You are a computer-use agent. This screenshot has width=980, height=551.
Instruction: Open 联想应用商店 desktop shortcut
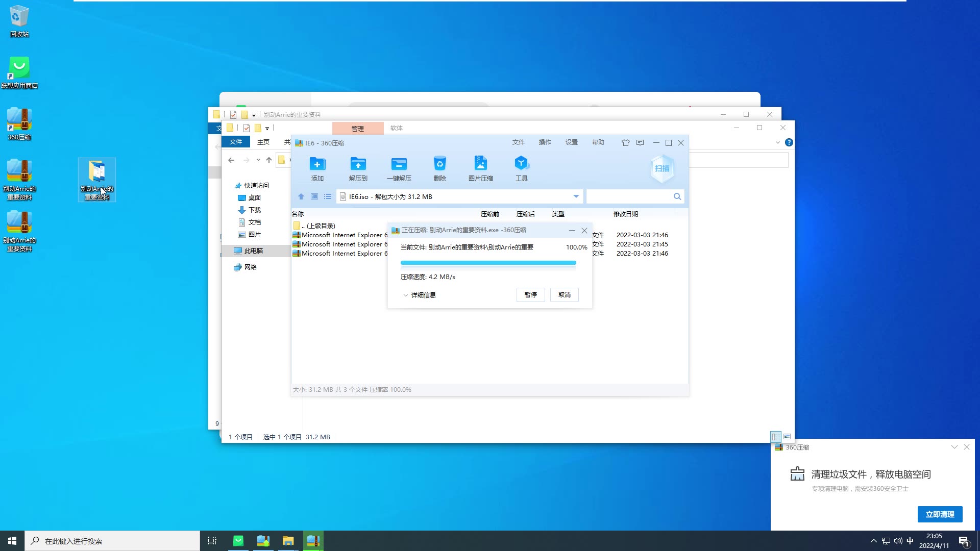pos(19,72)
